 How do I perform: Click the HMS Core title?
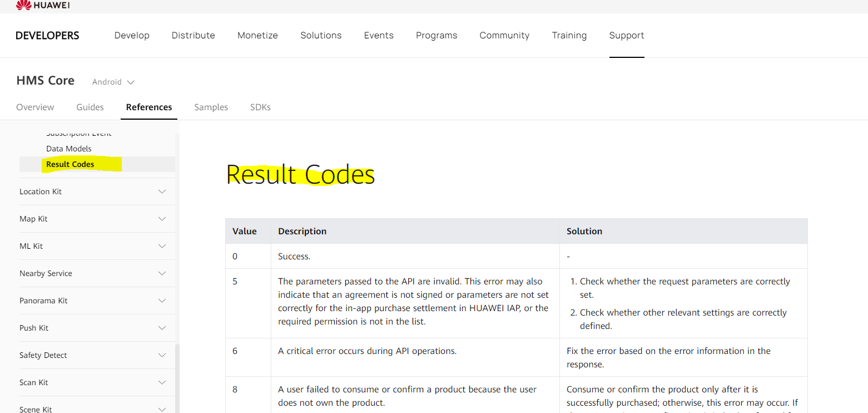pyautogui.click(x=46, y=81)
